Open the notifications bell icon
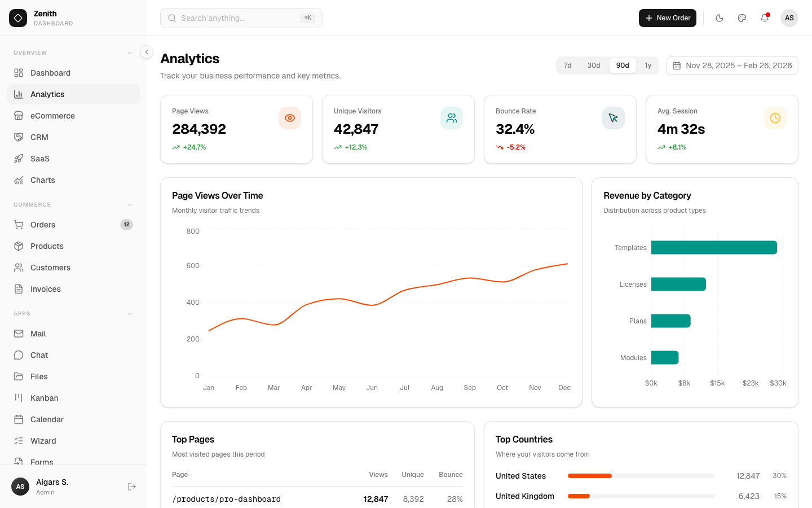This screenshot has height=508, width=812. [764, 18]
